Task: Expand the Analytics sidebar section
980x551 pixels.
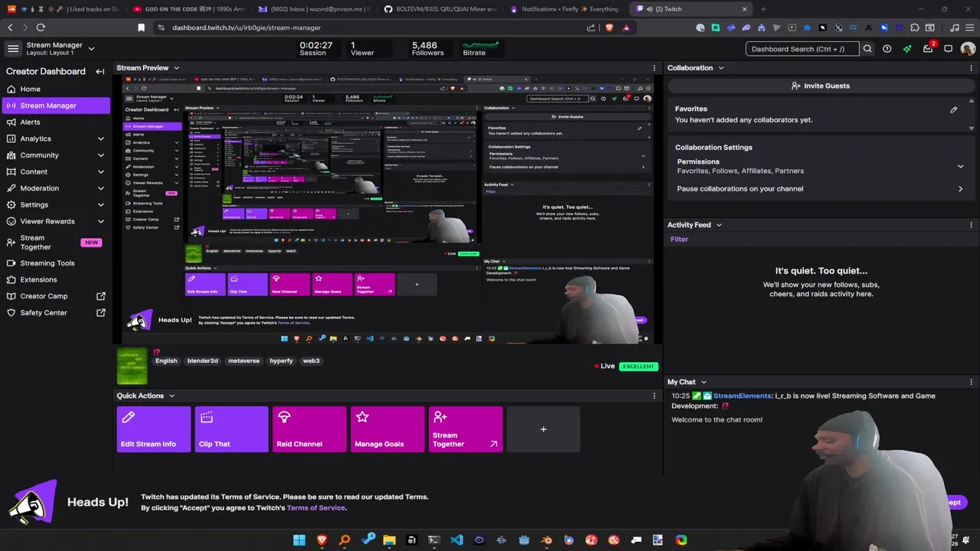Action: pos(100,139)
